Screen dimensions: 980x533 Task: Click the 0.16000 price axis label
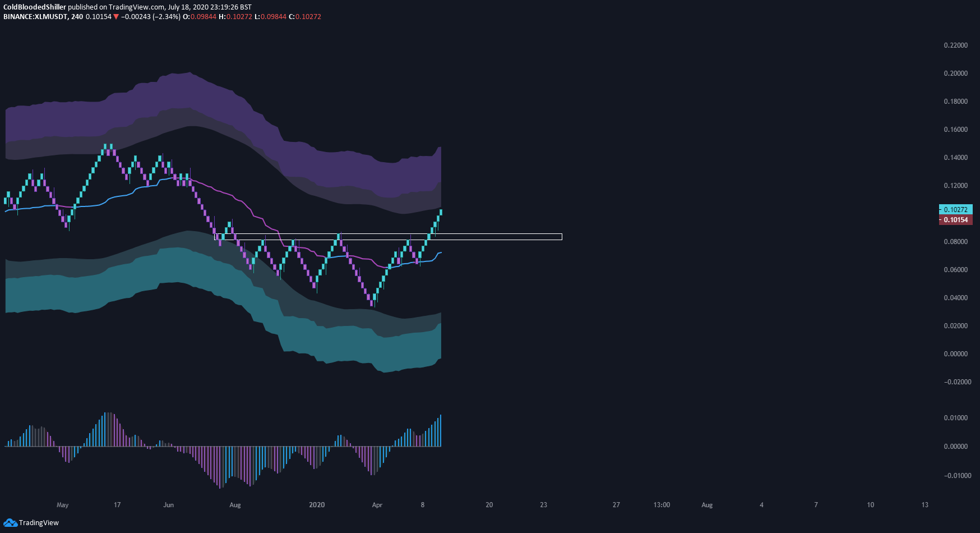pyautogui.click(x=956, y=130)
